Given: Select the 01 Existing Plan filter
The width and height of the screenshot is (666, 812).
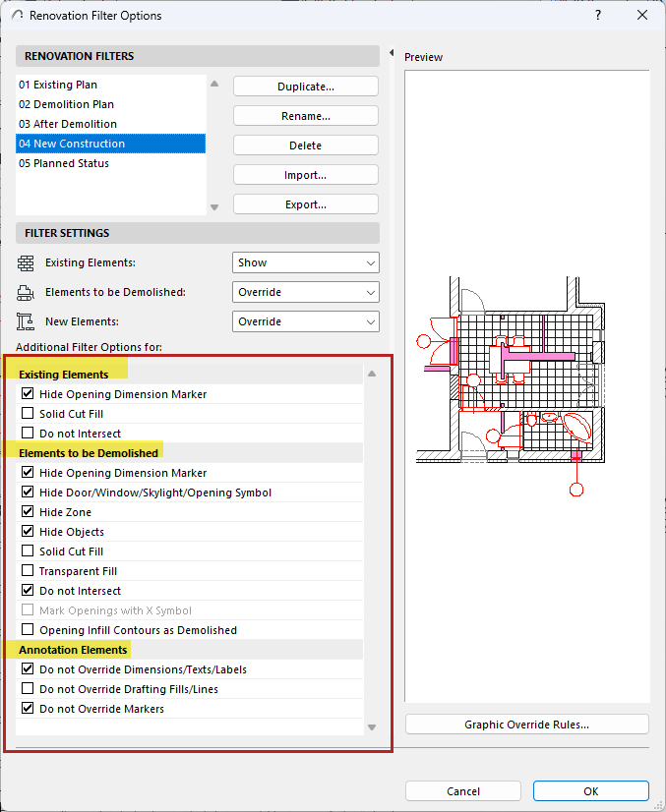Looking at the screenshot, I should (x=110, y=85).
